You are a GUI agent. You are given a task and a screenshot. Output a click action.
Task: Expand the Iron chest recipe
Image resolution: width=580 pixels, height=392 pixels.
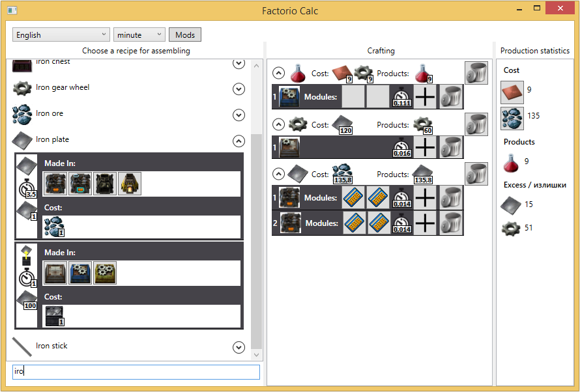[x=239, y=64]
